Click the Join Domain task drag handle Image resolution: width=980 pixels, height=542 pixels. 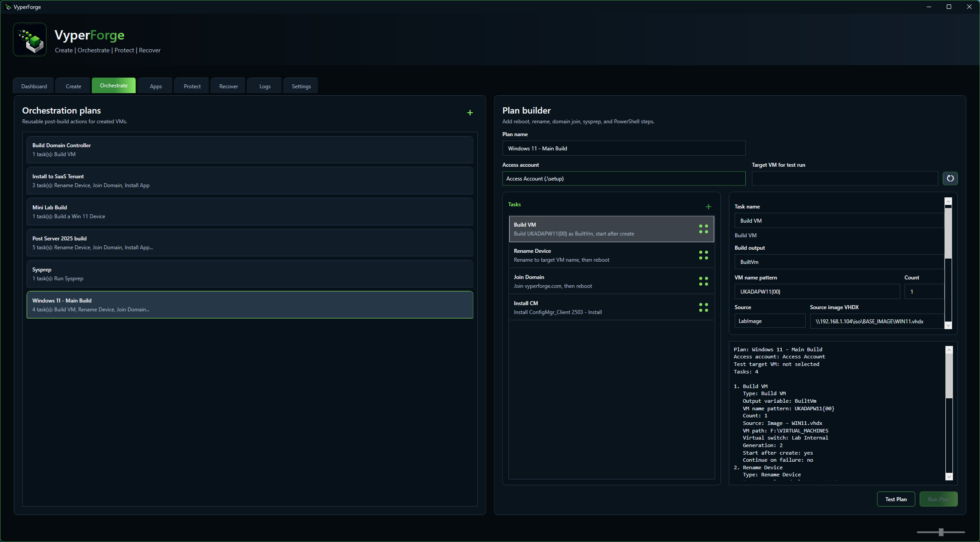point(703,281)
